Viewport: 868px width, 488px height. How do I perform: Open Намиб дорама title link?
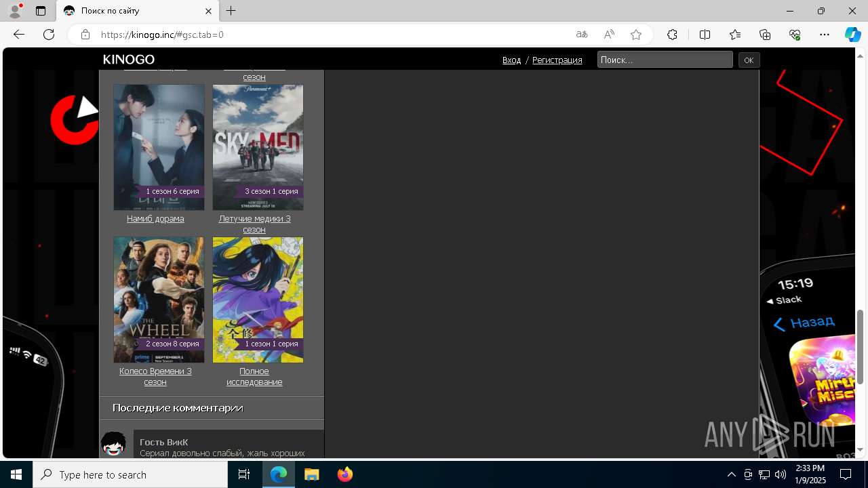(155, 219)
